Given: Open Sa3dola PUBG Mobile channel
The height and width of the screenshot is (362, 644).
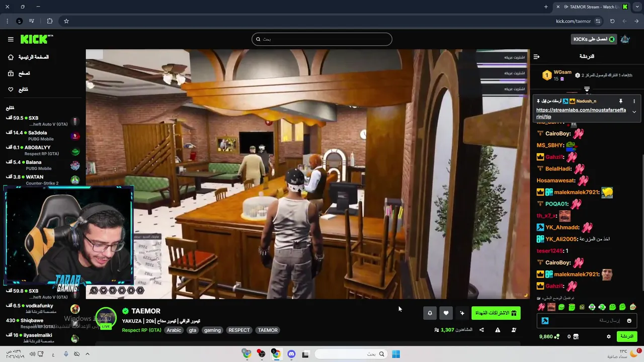Looking at the screenshot, I should click(x=42, y=136).
